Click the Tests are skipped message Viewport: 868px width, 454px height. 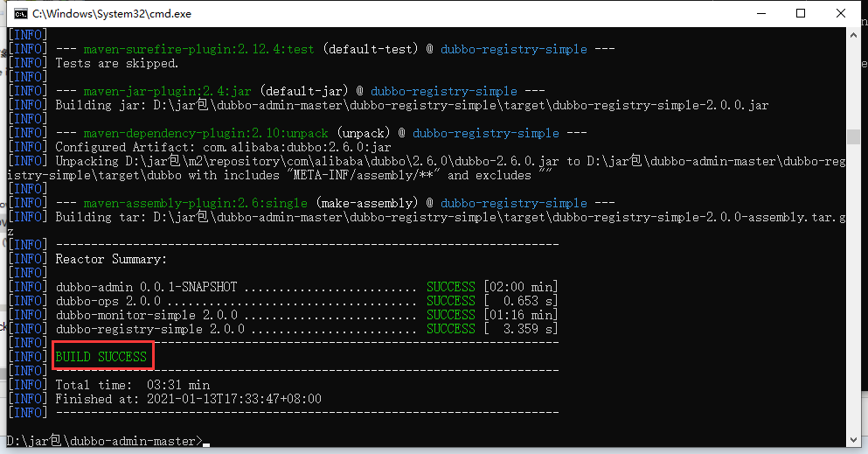[x=117, y=63]
